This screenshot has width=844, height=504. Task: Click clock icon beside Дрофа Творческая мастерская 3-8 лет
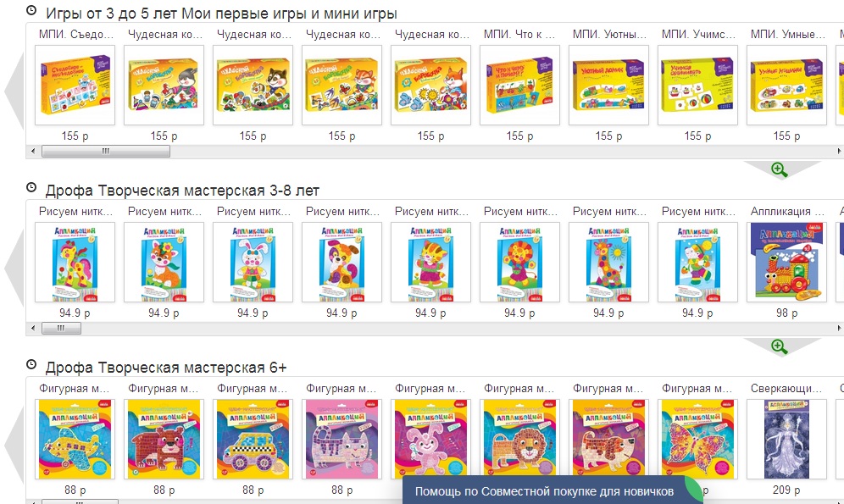click(31, 187)
